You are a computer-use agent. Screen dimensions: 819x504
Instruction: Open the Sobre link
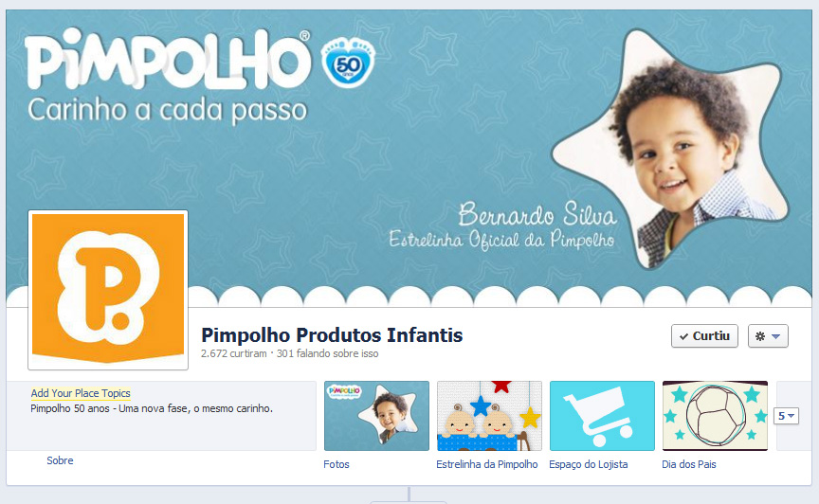point(60,460)
